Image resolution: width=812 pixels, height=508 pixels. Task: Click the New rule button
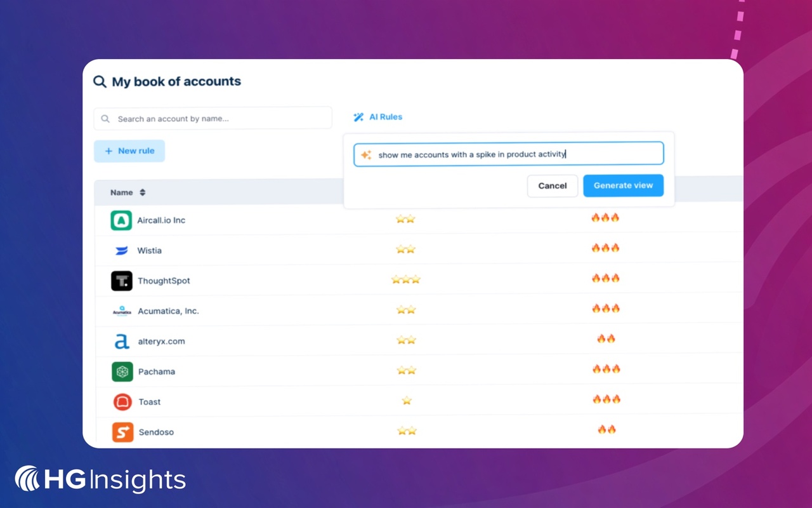(129, 151)
